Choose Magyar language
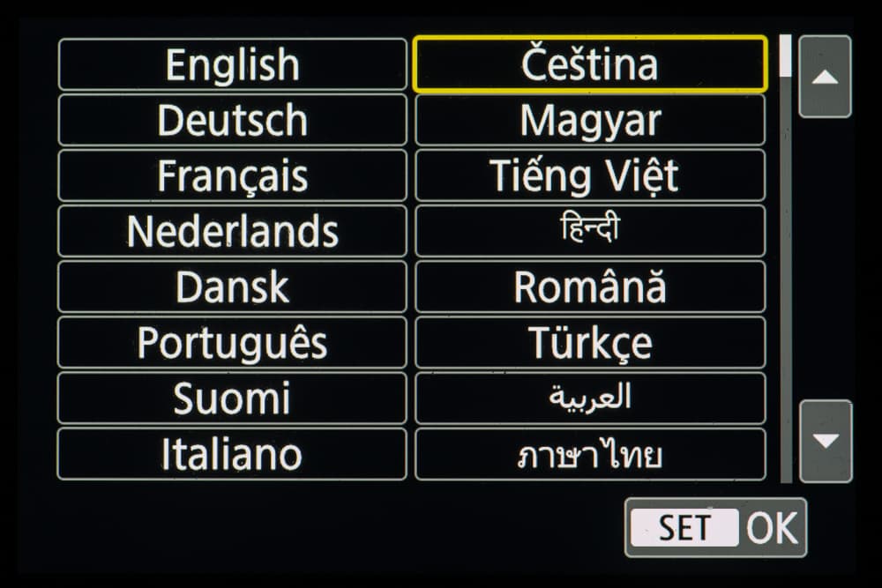882x588 pixels. 589,120
